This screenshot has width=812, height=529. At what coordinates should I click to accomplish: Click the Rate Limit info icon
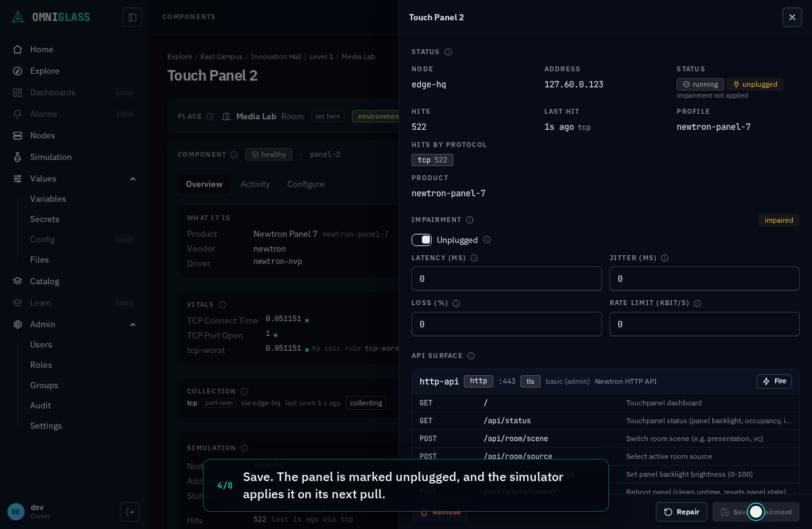pyautogui.click(x=697, y=303)
